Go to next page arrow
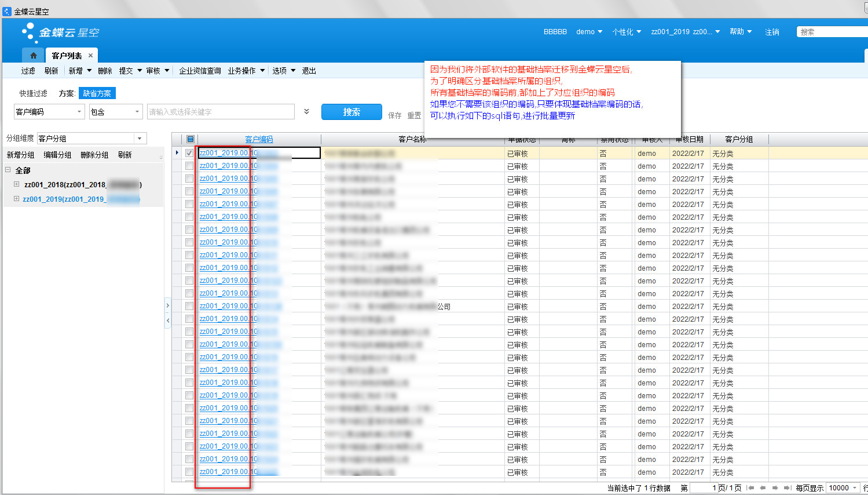The width and height of the screenshot is (868, 495). click(x=775, y=488)
